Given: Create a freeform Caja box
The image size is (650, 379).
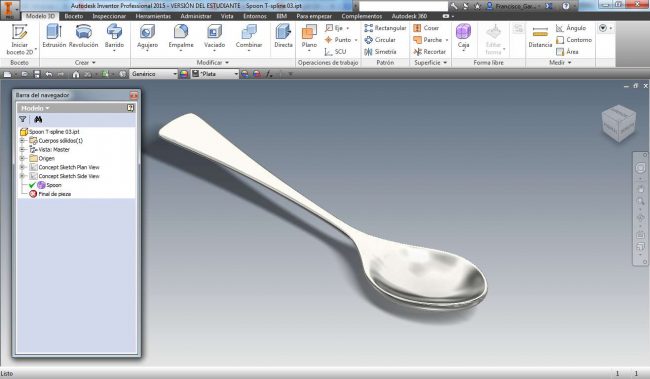Looking at the screenshot, I should click(x=463, y=36).
